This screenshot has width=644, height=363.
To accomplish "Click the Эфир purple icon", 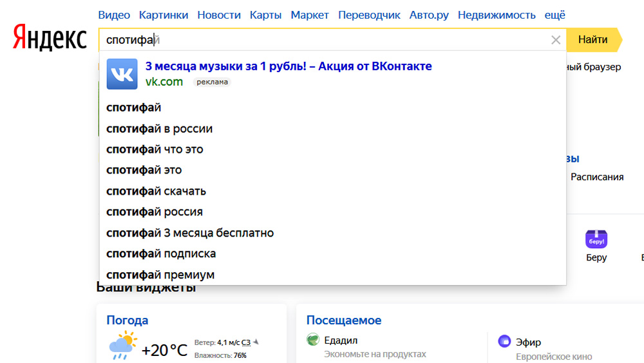I will pyautogui.click(x=504, y=341).
